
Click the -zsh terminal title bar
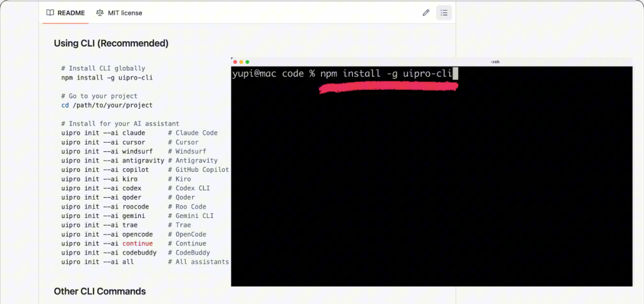click(432, 62)
